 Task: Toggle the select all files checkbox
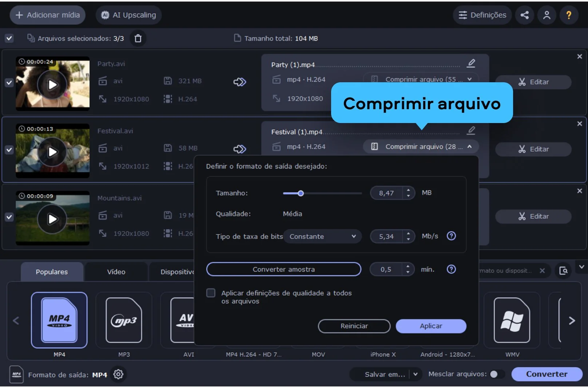coord(9,38)
